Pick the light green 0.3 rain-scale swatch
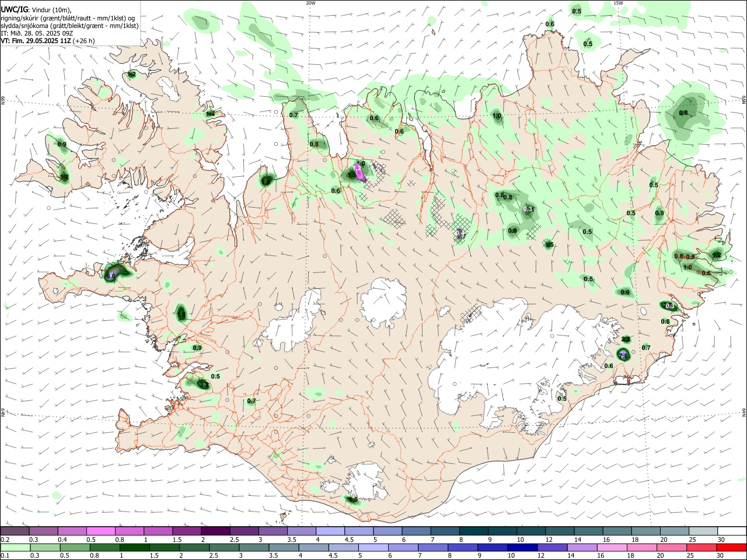This screenshot has height=560, width=747. 46,548
